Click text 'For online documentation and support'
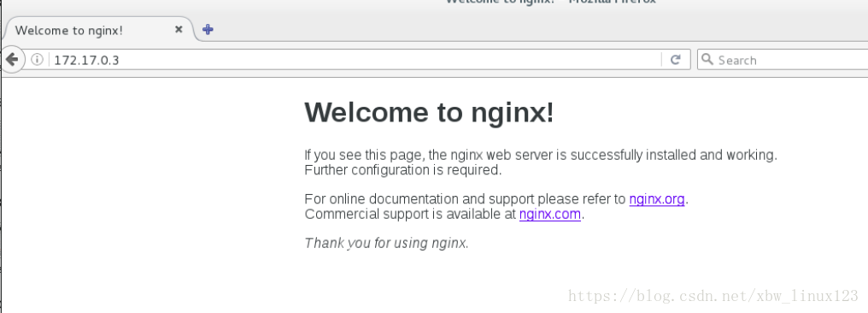This screenshot has width=868, height=313. [x=419, y=199]
